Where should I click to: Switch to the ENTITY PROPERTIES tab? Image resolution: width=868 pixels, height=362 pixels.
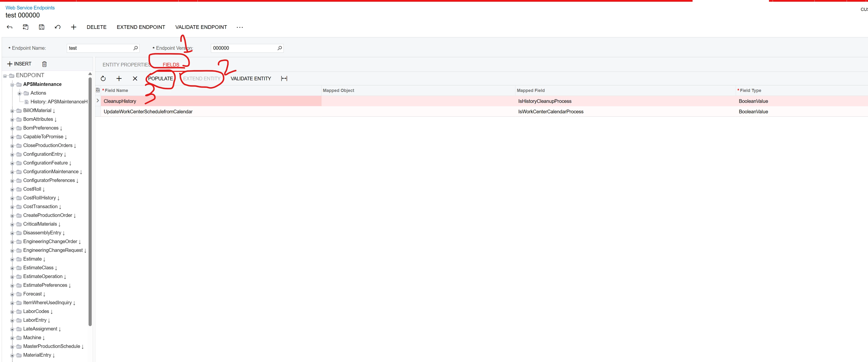click(x=126, y=65)
